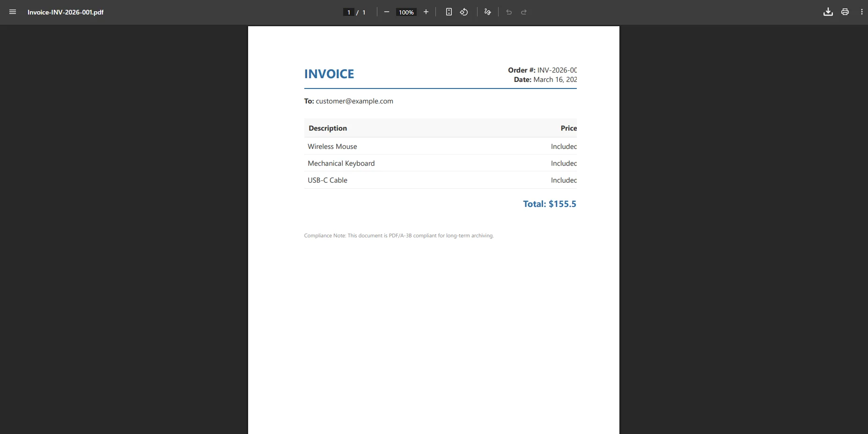Rotate the page counterclockwise
868x434 pixels.
[464, 12]
